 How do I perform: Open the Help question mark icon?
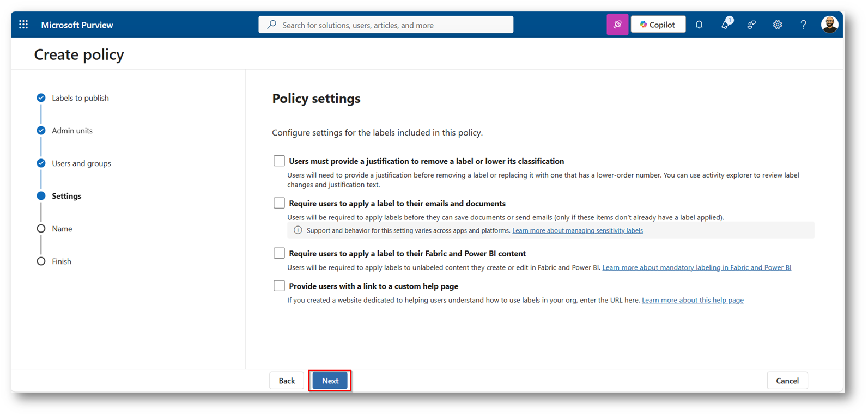[x=803, y=25]
